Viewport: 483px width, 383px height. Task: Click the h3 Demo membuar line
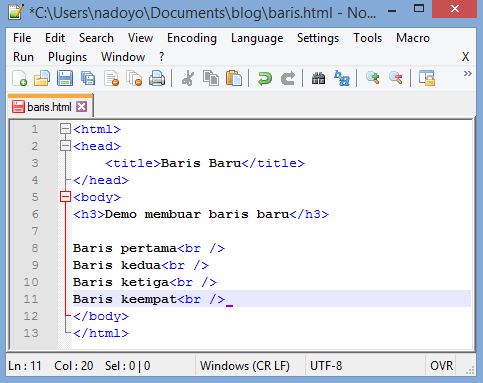pos(201,214)
